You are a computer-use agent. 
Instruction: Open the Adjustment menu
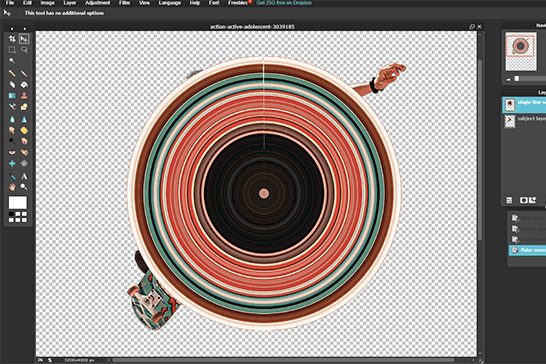(98, 3)
